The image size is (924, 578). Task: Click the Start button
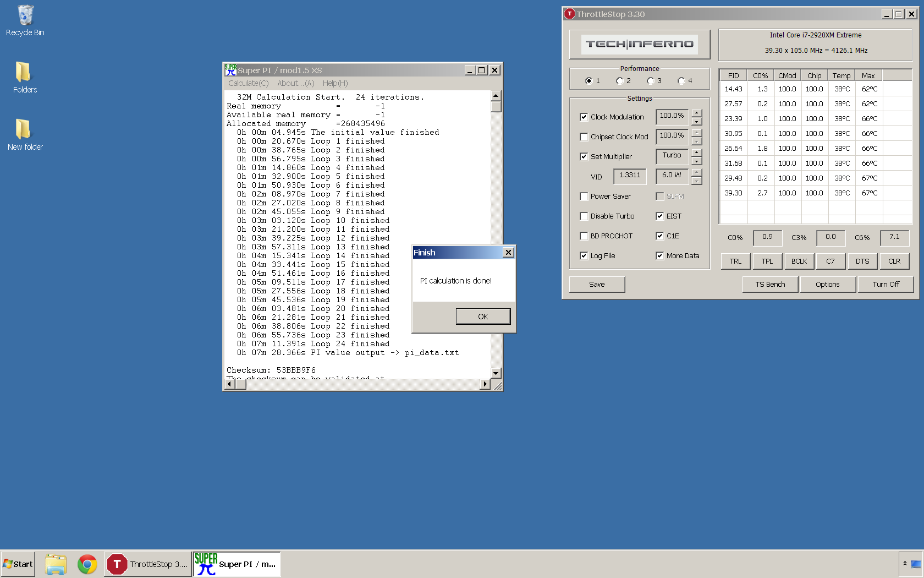pos(18,564)
